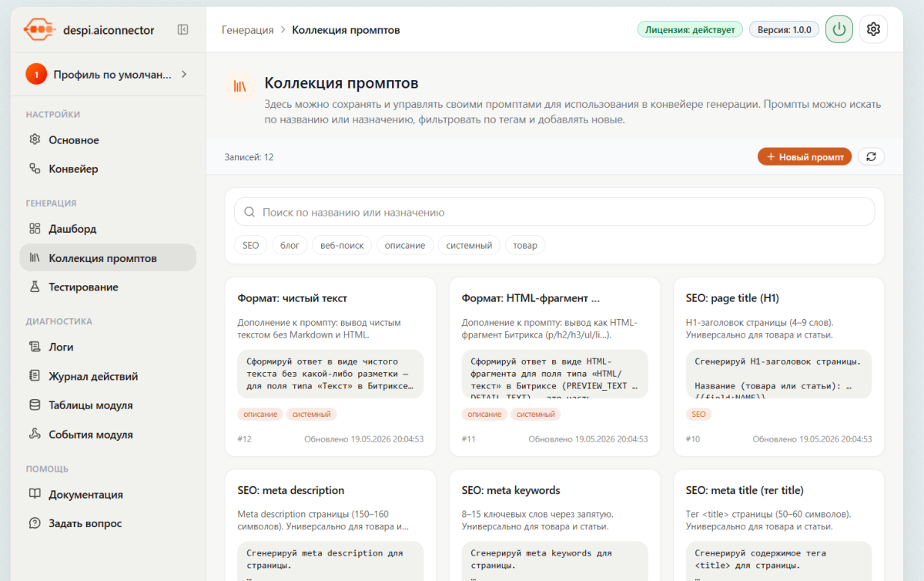Image resolution: width=924 pixels, height=581 pixels.
Task: Click SEO tag on page title card
Action: [698, 414]
